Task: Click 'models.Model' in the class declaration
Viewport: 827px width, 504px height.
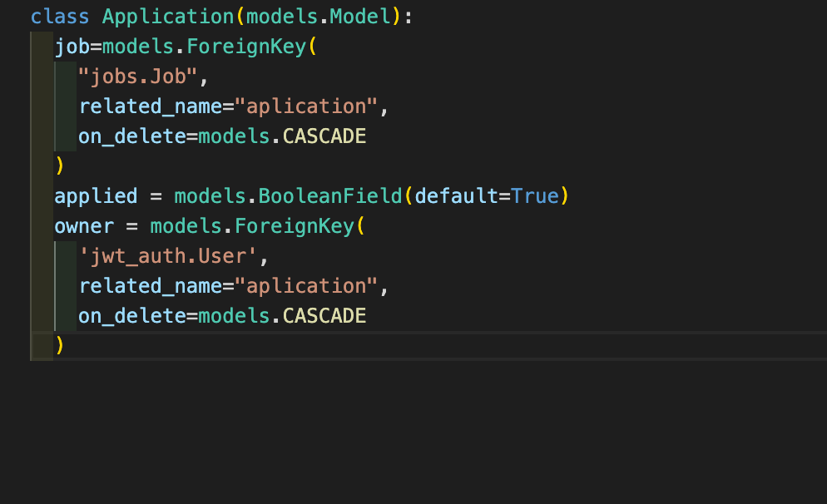Action: pyautogui.click(x=319, y=17)
